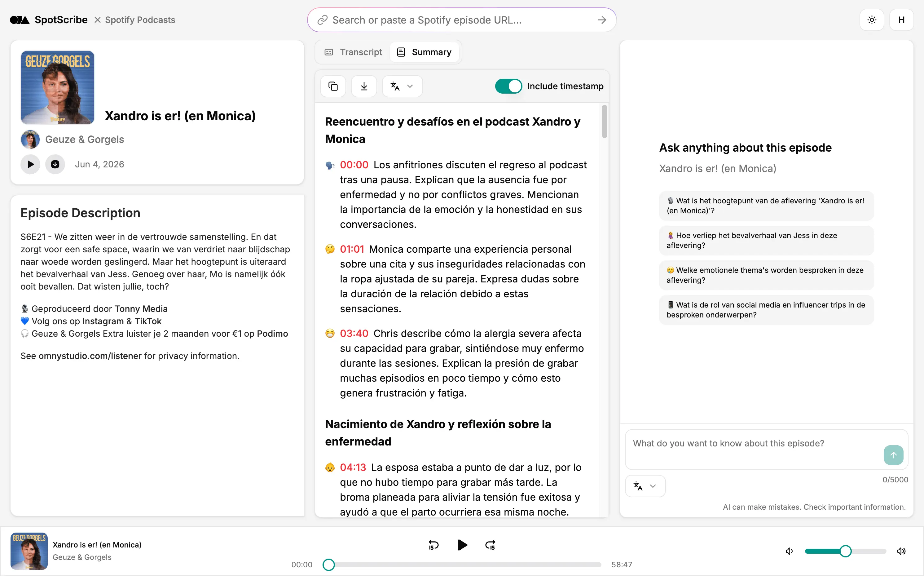Screen dimensions: 924x576
Task: Jump to timestamp 01:01 in the summary
Action: pyautogui.click(x=352, y=249)
